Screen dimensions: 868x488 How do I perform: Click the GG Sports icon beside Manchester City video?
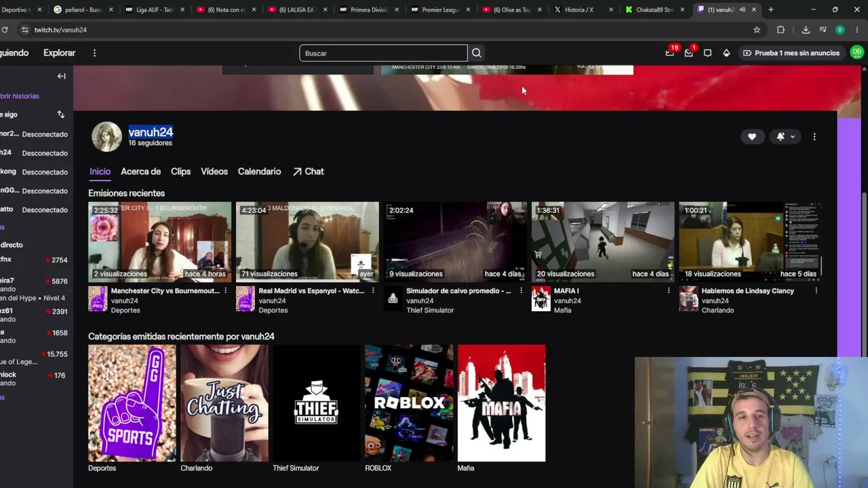coord(98,299)
